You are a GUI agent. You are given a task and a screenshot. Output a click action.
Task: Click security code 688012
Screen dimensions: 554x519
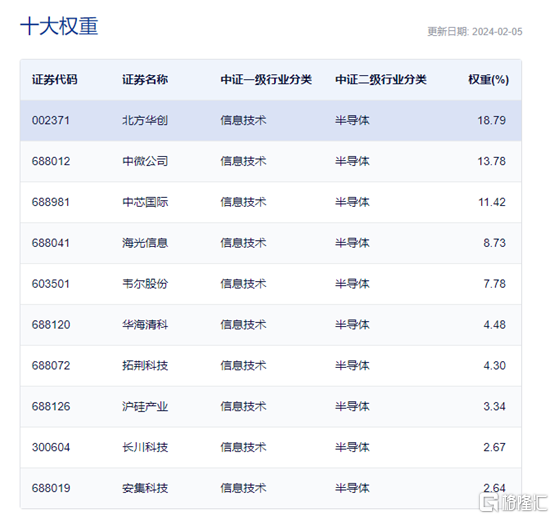pyautogui.click(x=51, y=161)
